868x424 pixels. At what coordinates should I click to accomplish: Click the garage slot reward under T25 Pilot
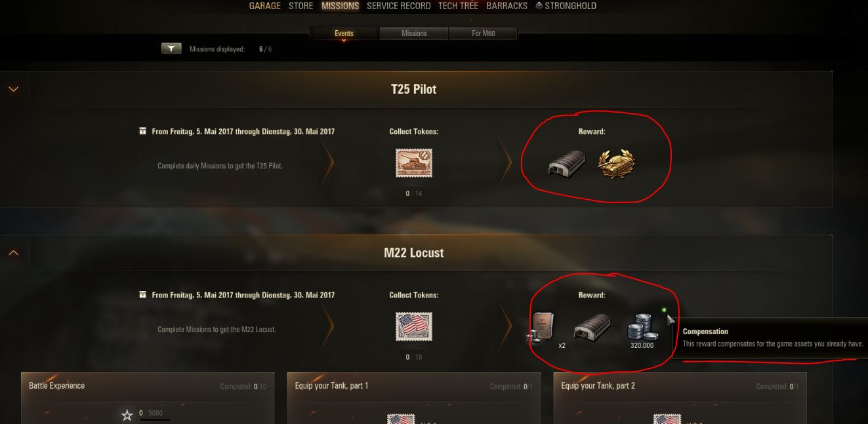coord(567,164)
